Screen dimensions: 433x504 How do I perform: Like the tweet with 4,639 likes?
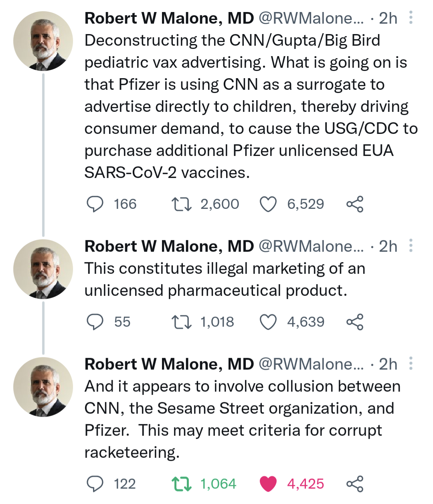[x=268, y=322]
